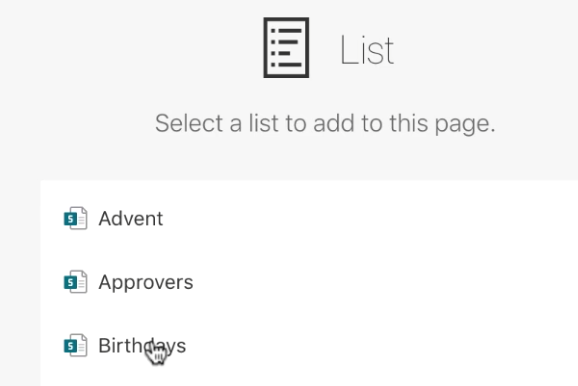Click the SharePoint list icon beside Approvers
Viewport: 578px width, 386px height.
(76, 282)
